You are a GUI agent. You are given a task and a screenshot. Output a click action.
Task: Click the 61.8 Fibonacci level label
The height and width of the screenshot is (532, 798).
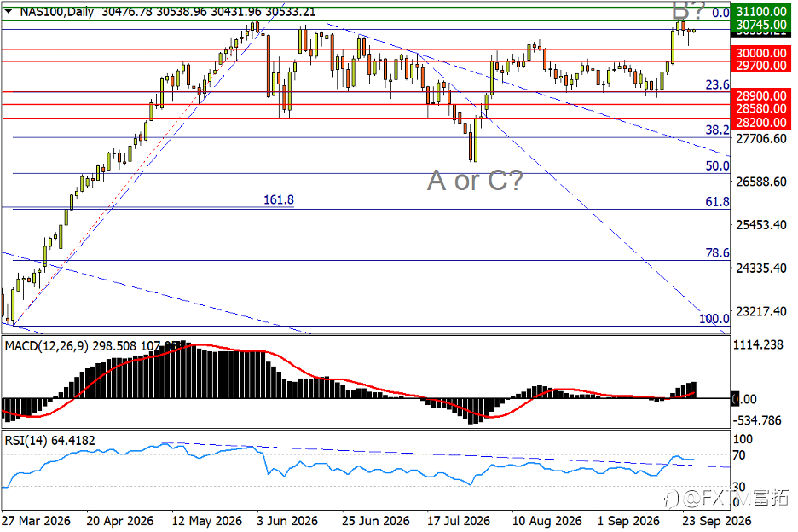coord(717,201)
